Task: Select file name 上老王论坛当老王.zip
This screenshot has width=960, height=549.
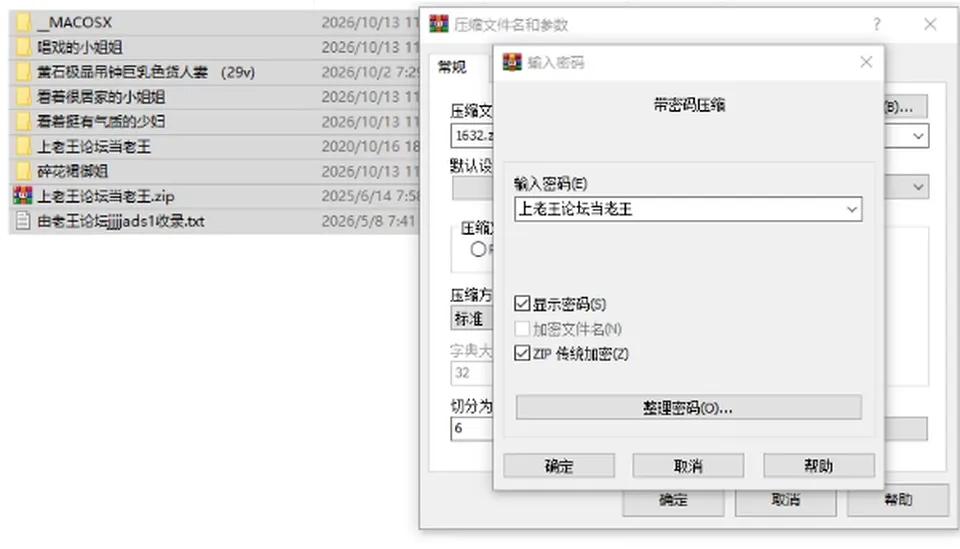Action: coord(106,196)
